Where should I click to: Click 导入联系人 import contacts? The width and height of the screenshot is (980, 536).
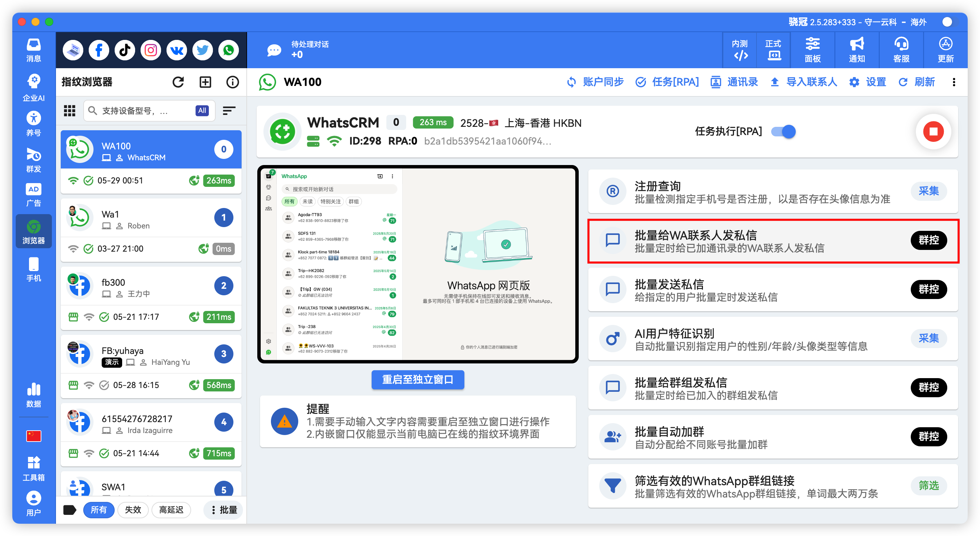[804, 82]
